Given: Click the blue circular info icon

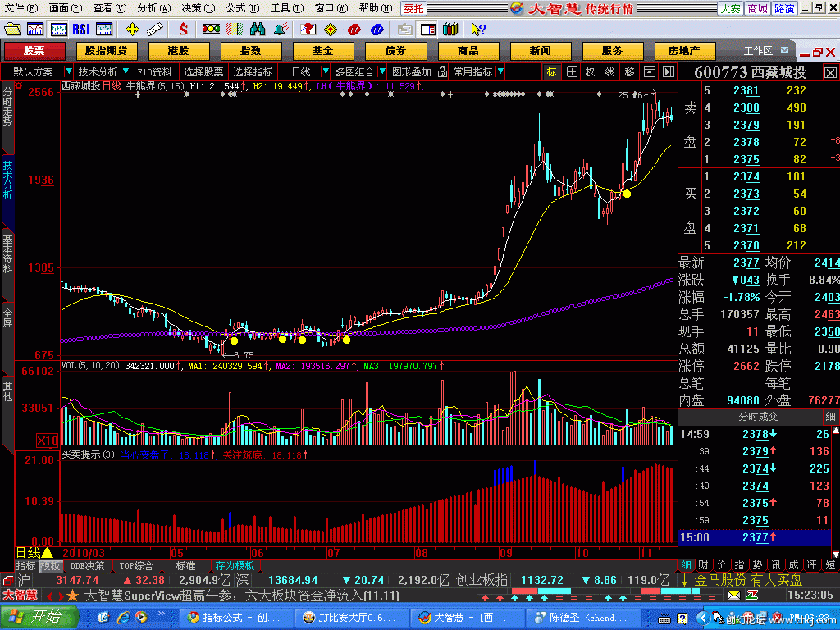Looking at the screenshot, I should (x=377, y=29).
